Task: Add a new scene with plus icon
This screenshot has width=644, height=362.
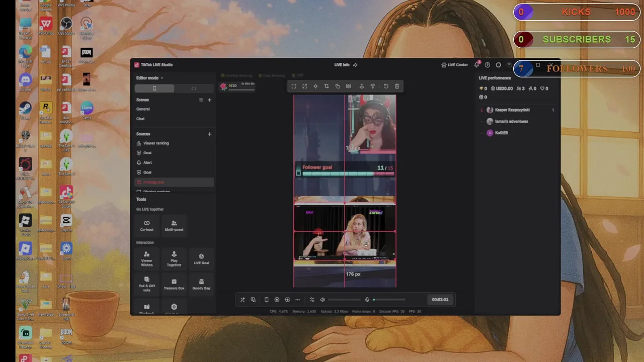Action: click(x=210, y=100)
